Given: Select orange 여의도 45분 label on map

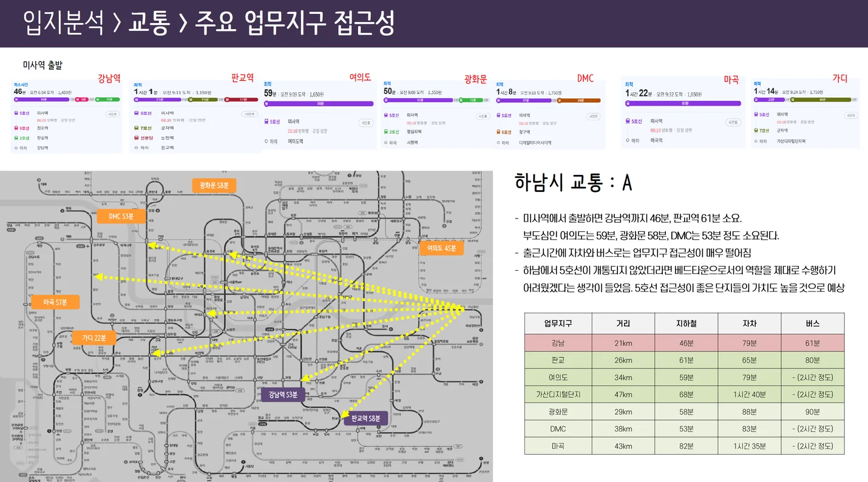Looking at the screenshot, I should coord(442,248).
